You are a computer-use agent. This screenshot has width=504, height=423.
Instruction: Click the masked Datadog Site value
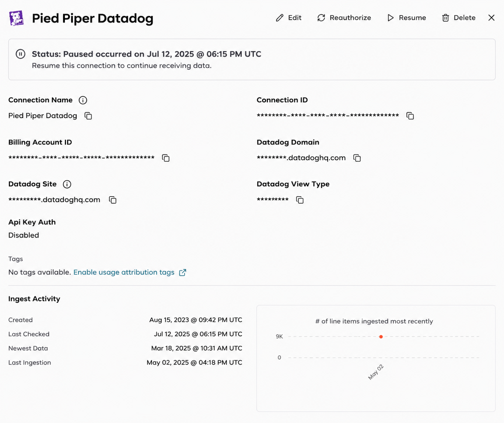[54, 200]
